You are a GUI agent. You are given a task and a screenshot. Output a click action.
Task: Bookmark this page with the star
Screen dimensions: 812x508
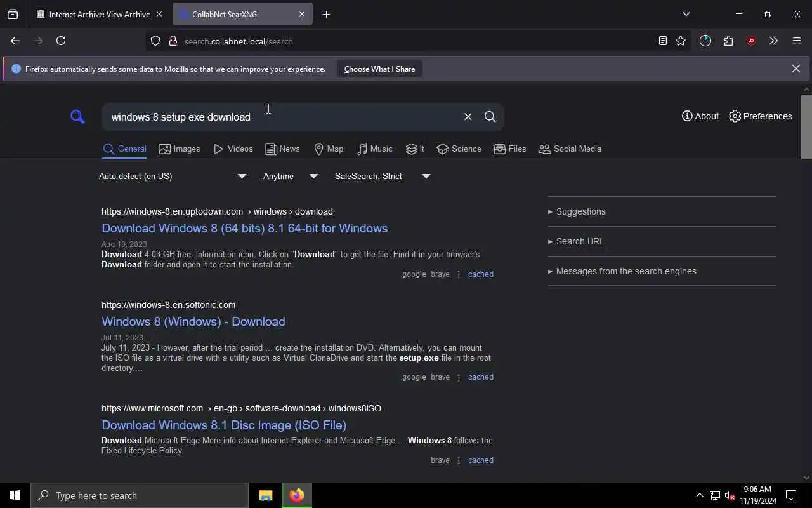(x=681, y=41)
